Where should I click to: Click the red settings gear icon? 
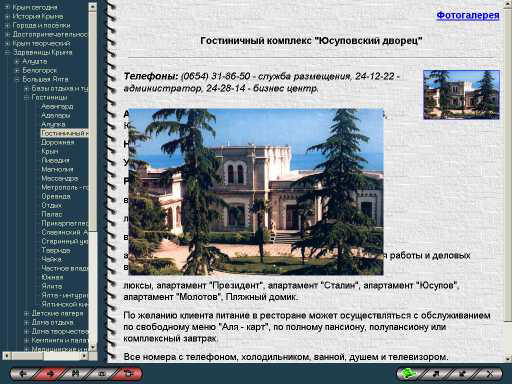point(128,374)
